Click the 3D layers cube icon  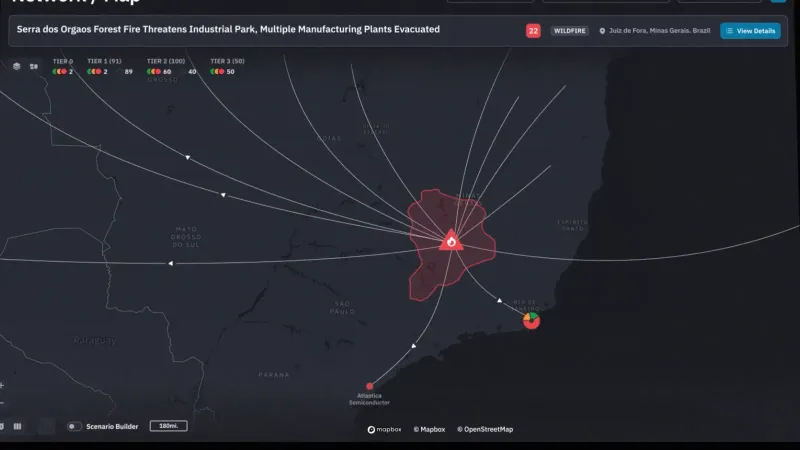(x=17, y=67)
